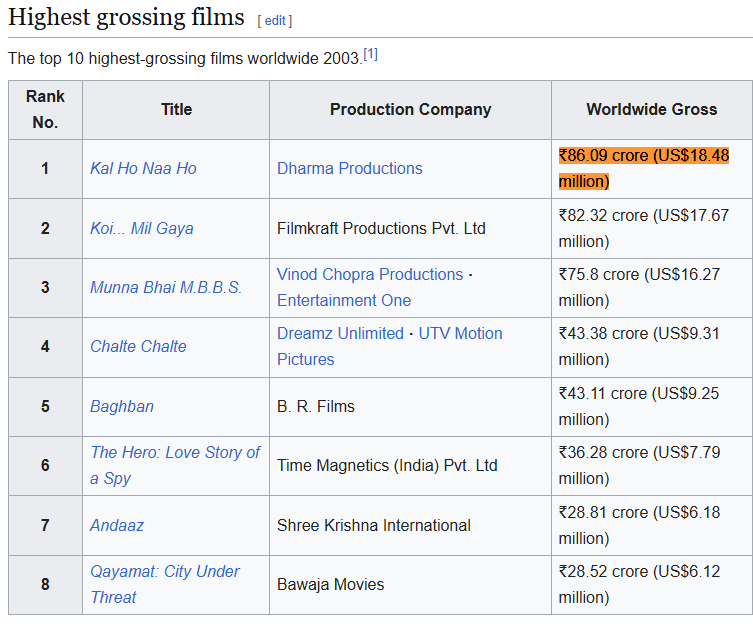
Task: Click rank number 4 cell
Action: pos(45,346)
